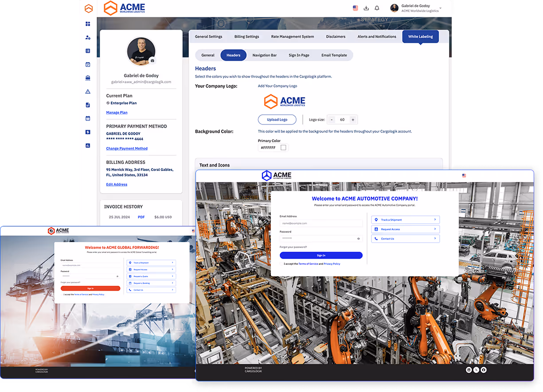The image size is (543, 392).
Task: Click the camera icon on profile photo
Action: (152, 61)
